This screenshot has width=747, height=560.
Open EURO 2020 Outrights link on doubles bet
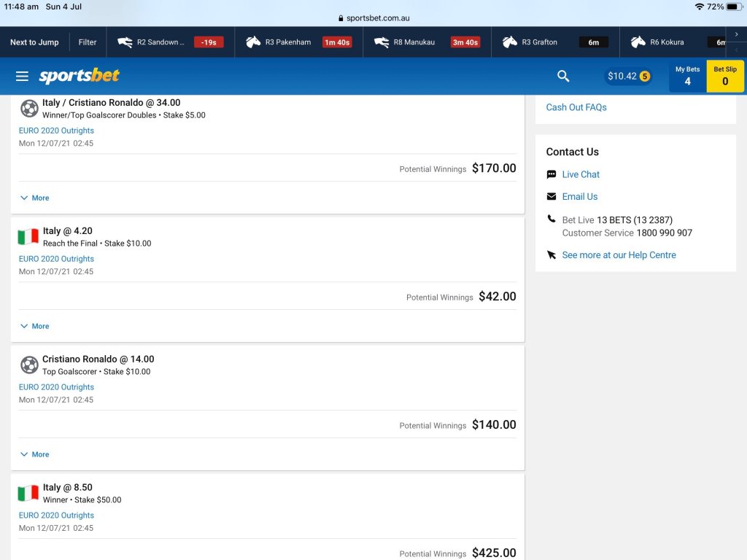point(56,131)
